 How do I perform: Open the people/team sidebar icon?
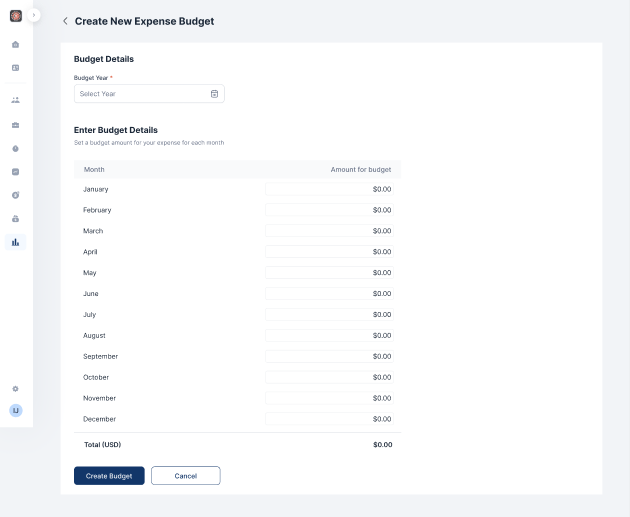click(15, 100)
